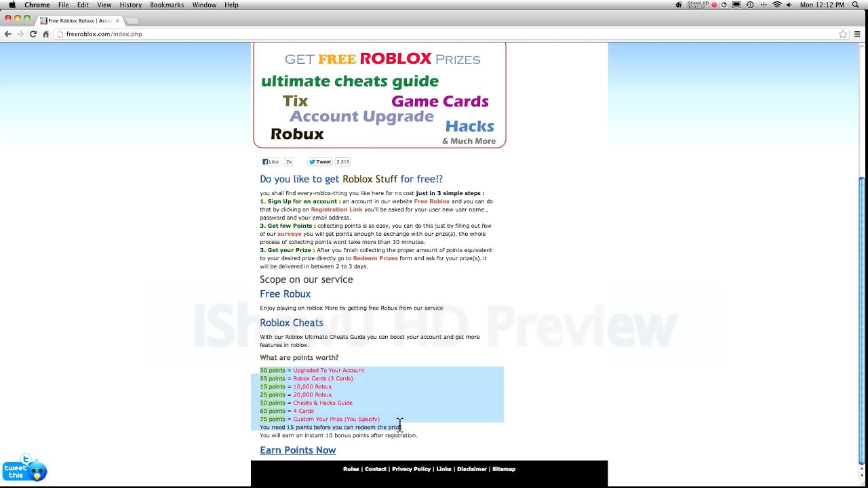The height and width of the screenshot is (488, 868).
Task: Open the Links footer link
Action: pos(443,469)
